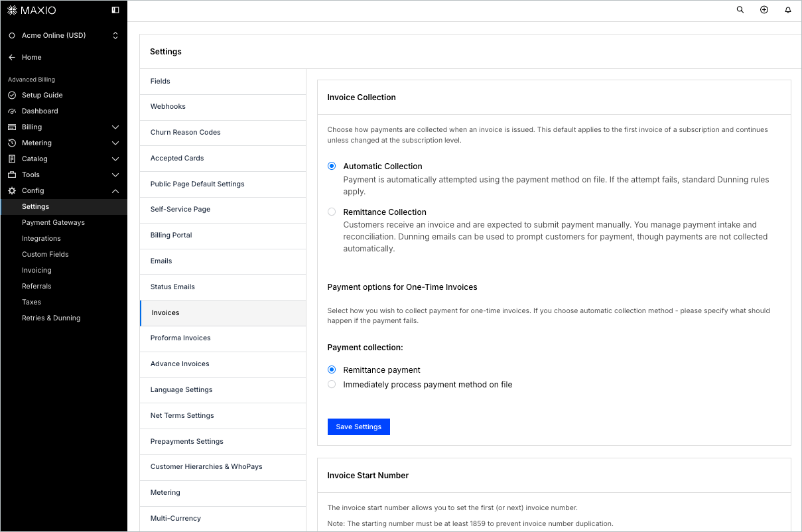
Task: Expand the Tools menu chevron
Action: [115, 174]
